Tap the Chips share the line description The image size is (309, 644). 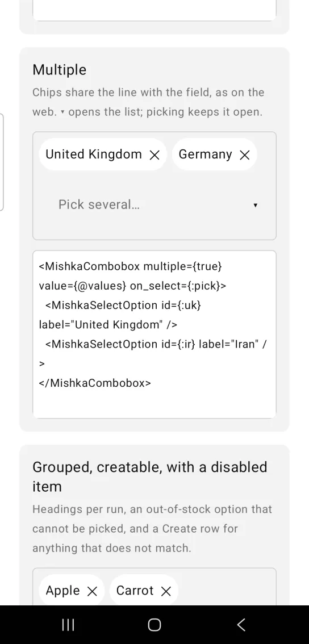pos(148,102)
